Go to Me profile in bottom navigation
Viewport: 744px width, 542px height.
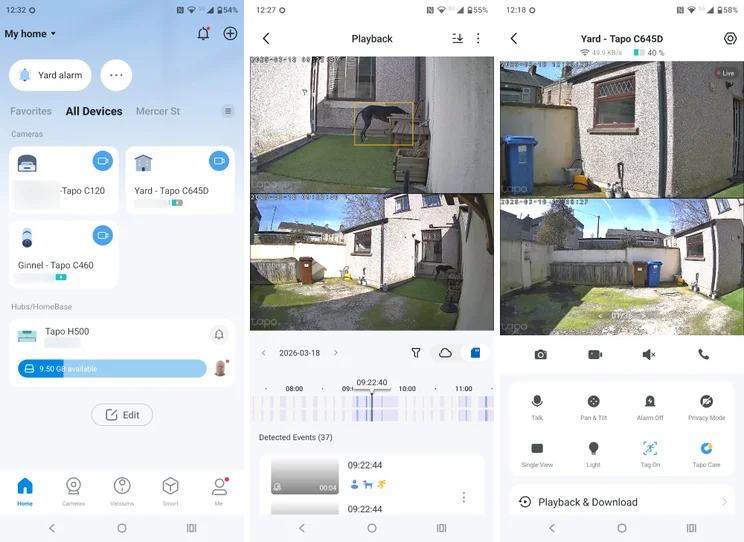click(219, 491)
